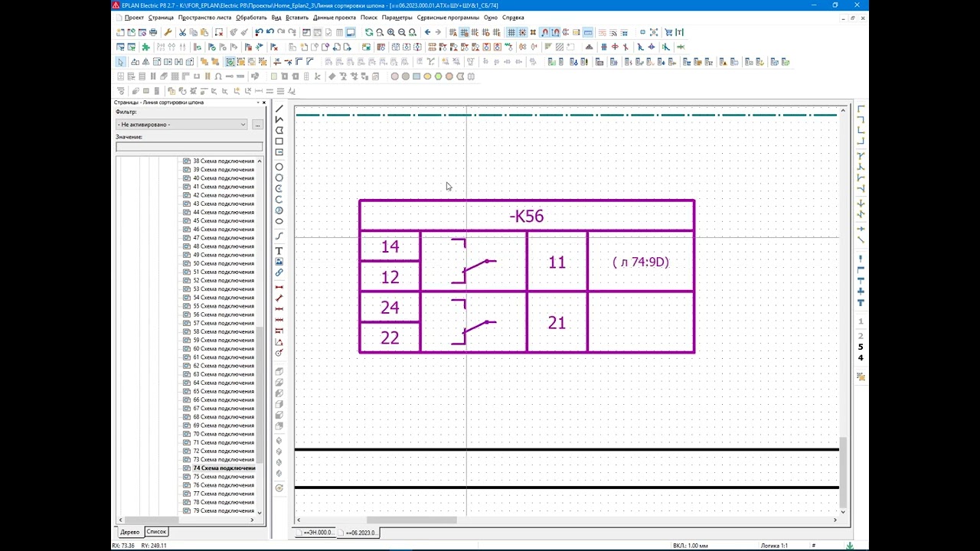980x551 pixels.
Task: Click the green Refresh view icon
Action: click(369, 32)
